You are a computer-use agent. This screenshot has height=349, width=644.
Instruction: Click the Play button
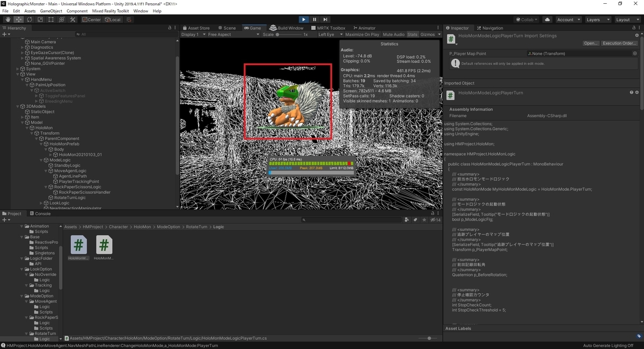point(303,19)
